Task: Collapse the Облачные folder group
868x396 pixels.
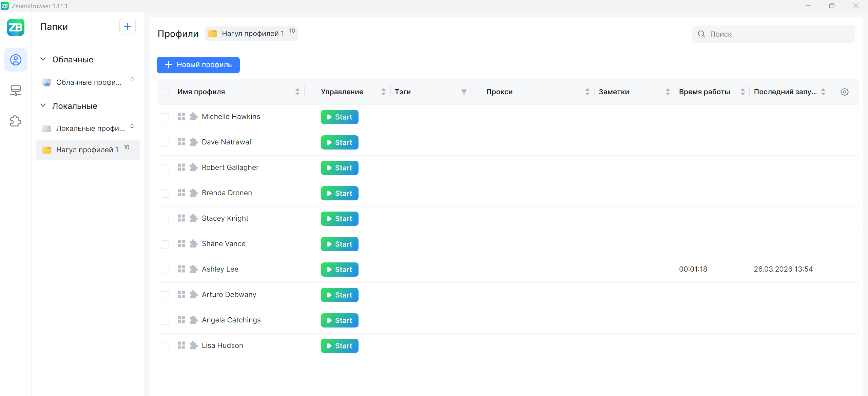Action: click(43, 59)
